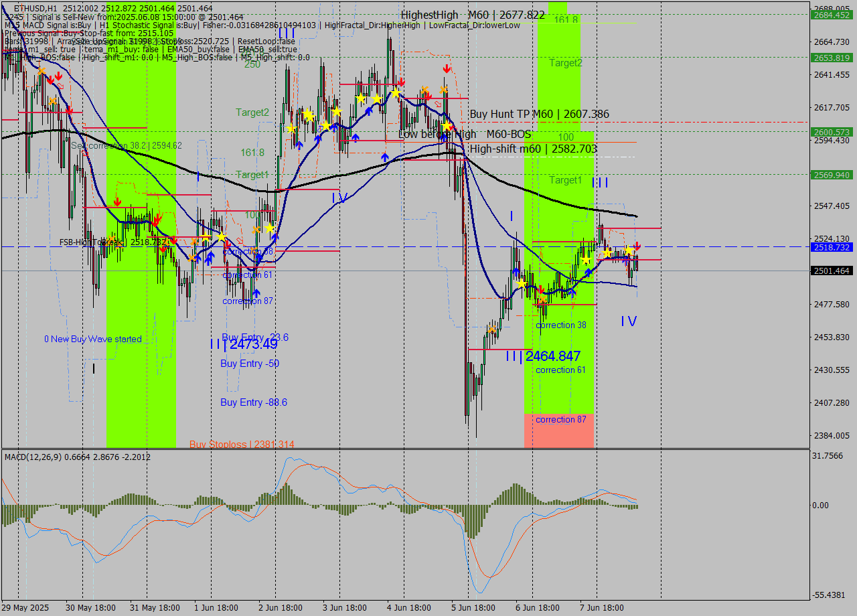
Task: Click the yellow star signal on the latest candles
Action: click(x=629, y=250)
